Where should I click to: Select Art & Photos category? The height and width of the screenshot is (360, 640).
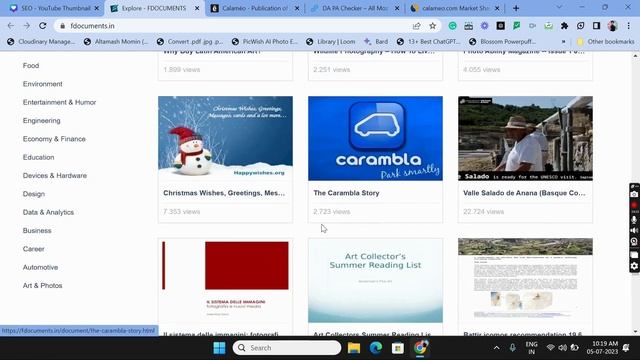tap(42, 286)
